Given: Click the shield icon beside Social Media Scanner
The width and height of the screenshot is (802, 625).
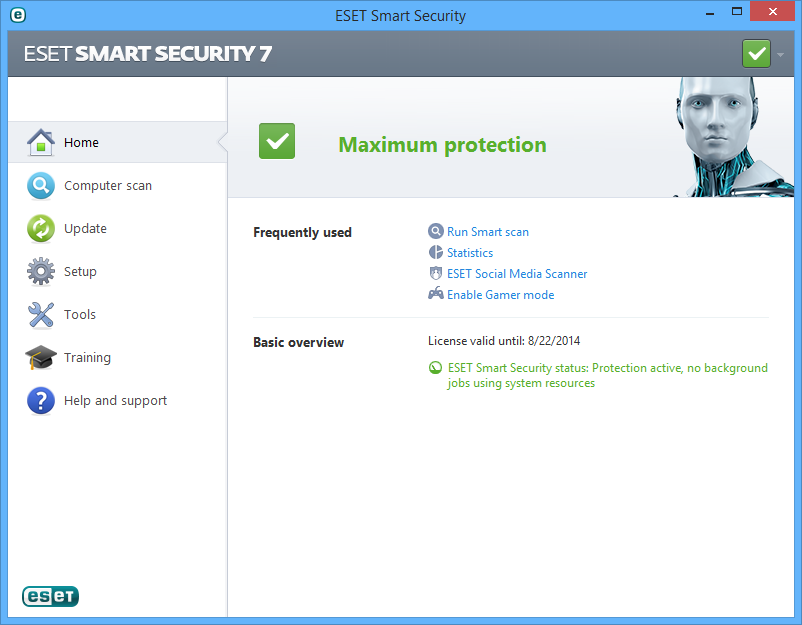Looking at the screenshot, I should coord(436,273).
